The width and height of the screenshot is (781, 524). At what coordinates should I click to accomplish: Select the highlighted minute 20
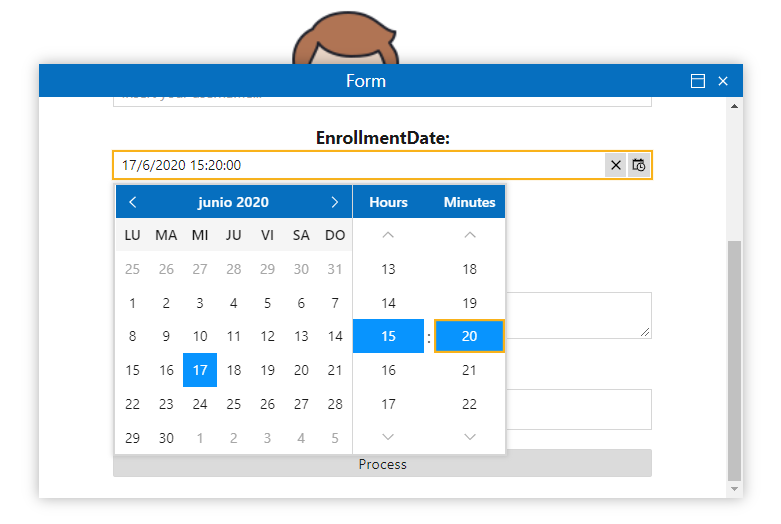(x=470, y=336)
